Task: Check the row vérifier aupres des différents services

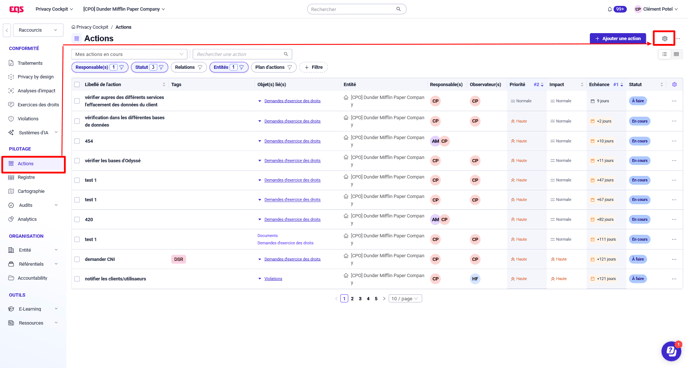Action: [x=77, y=101]
